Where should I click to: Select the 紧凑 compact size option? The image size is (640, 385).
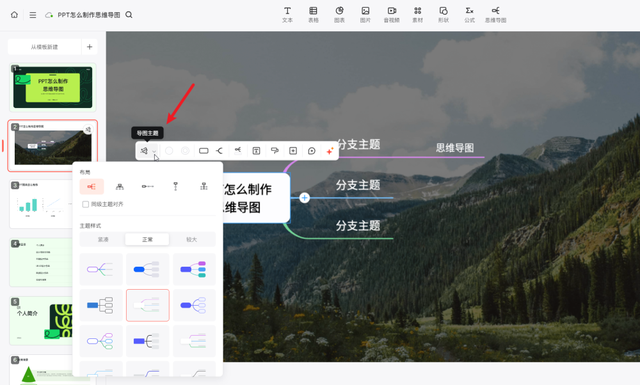[103, 239]
